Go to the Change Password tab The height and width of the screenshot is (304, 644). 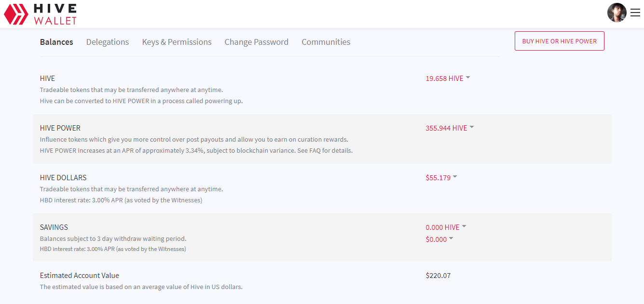(256, 42)
